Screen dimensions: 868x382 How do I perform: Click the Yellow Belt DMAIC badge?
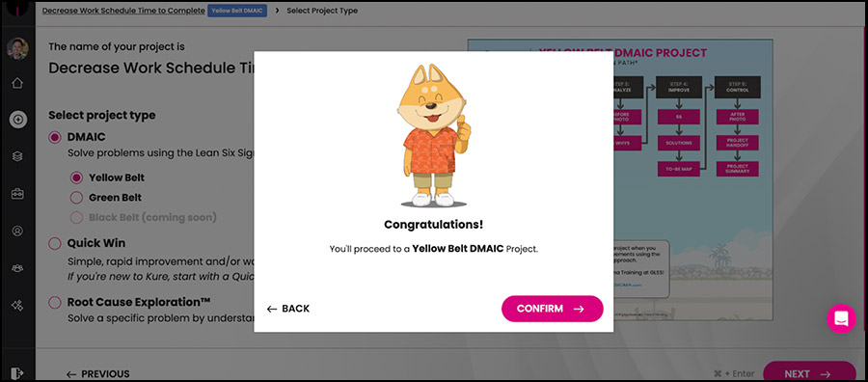[237, 11]
